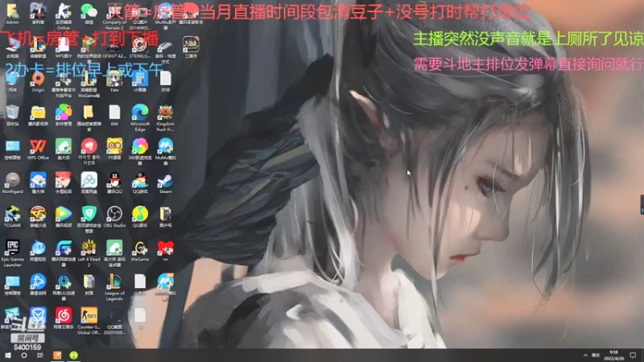Open the Origin launcher shortcut
Screen dimensions: 644x362
(38, 81)
